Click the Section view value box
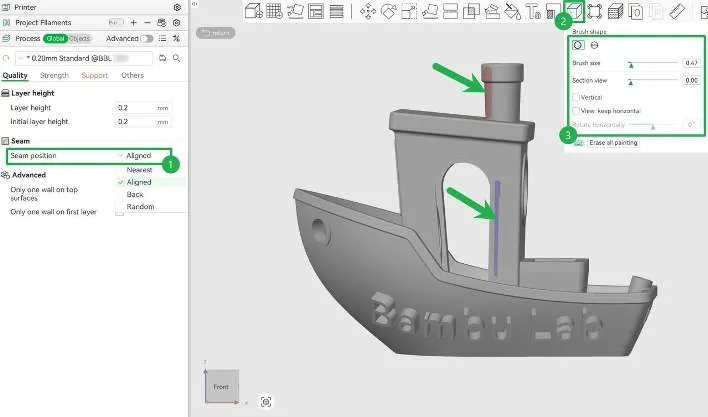 click(691, 81)
